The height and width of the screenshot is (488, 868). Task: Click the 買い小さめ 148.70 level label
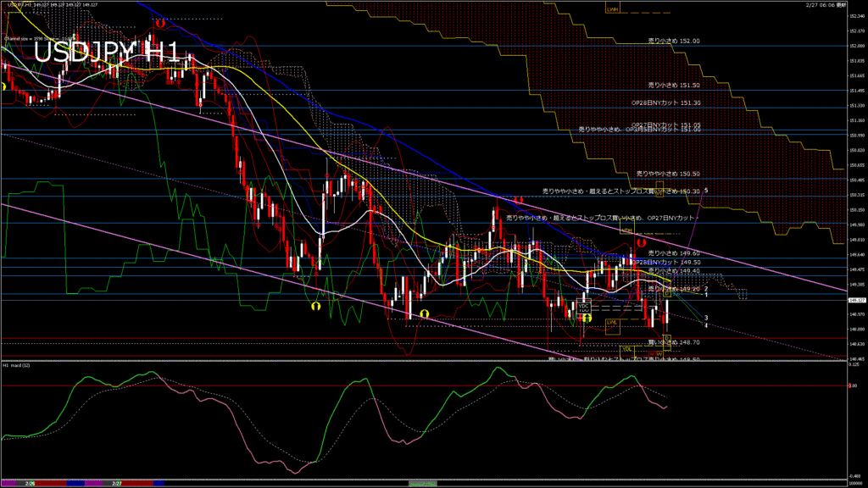674,342
